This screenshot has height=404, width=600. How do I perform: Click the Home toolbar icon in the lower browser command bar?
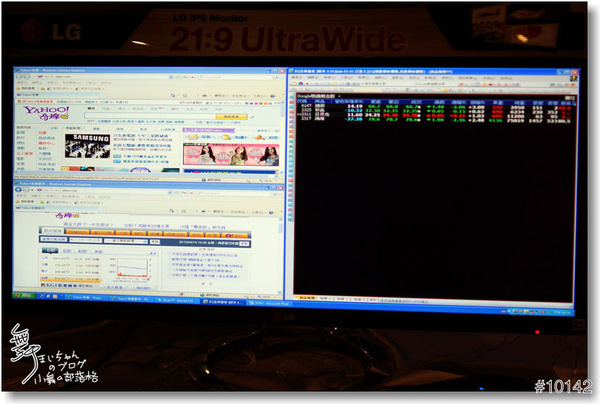coord(173,210)
